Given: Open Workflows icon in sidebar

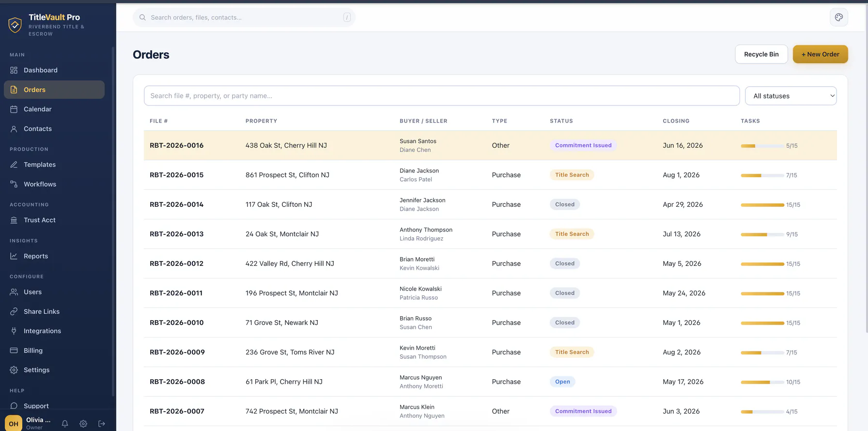Looking at the screenshot, I should tap(14, 184).
